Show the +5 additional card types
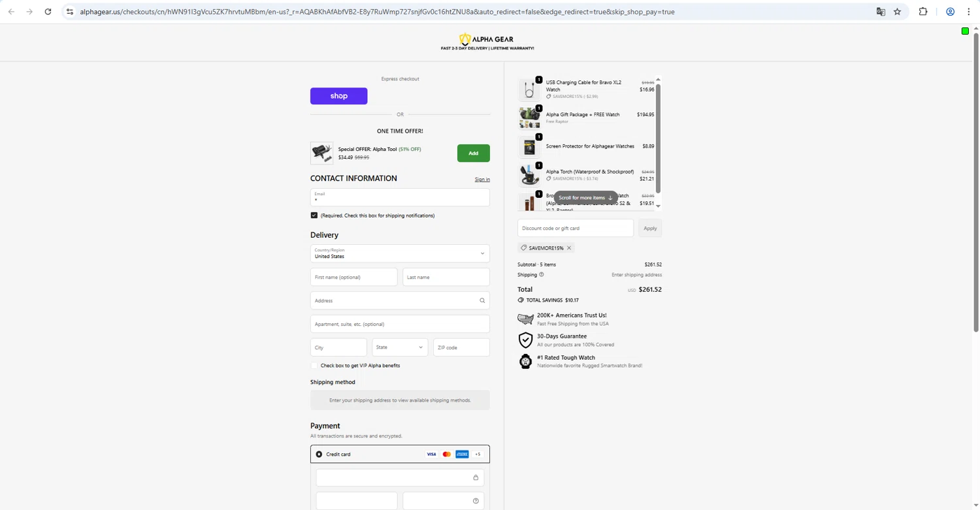 [x=478, y=454]
